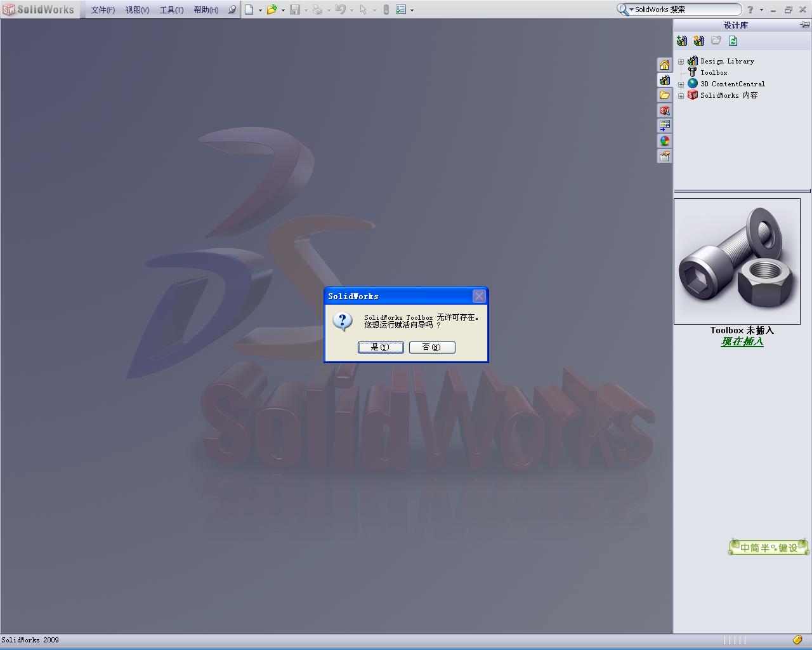The width and height of the screenshot is (812, 650).
Task: Open the SolidWorks Resources home tab
Action: pos(664,65)
